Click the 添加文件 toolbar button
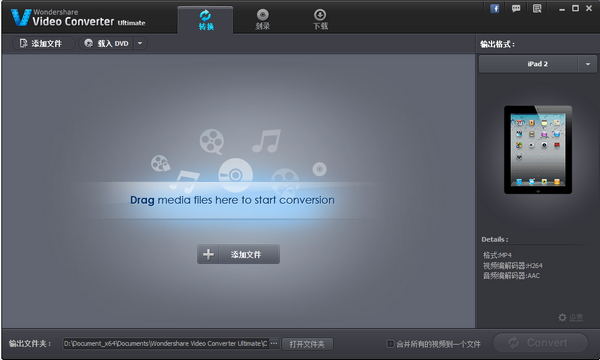This screenshot has width=600, height=360. coord(43,43)
